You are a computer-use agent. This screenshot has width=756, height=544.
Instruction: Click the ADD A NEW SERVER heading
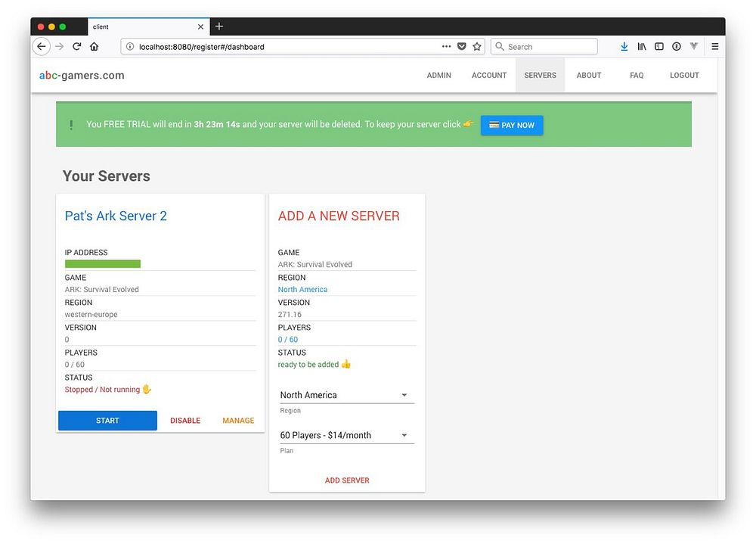pos(339,216)
